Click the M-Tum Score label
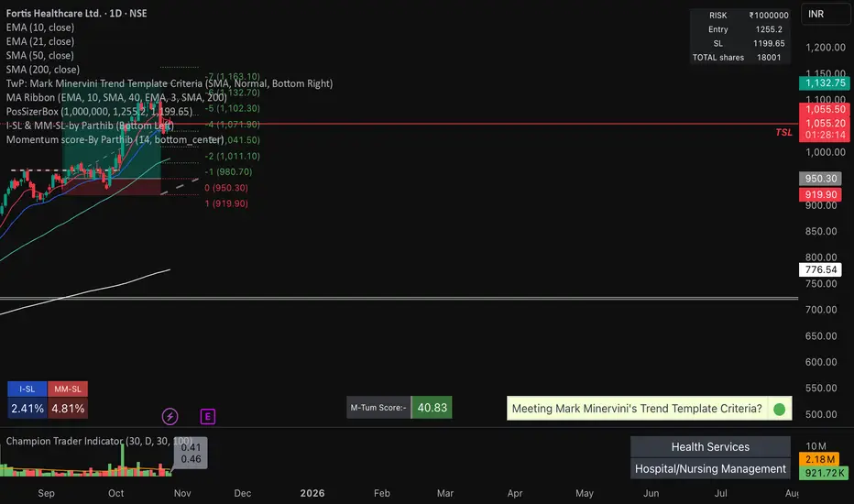 378,408
